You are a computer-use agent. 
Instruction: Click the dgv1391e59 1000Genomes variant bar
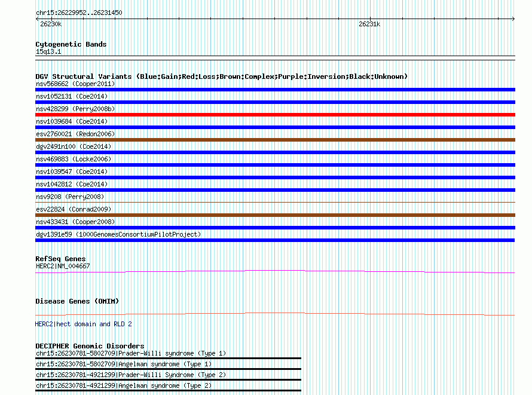click(275, 240)
